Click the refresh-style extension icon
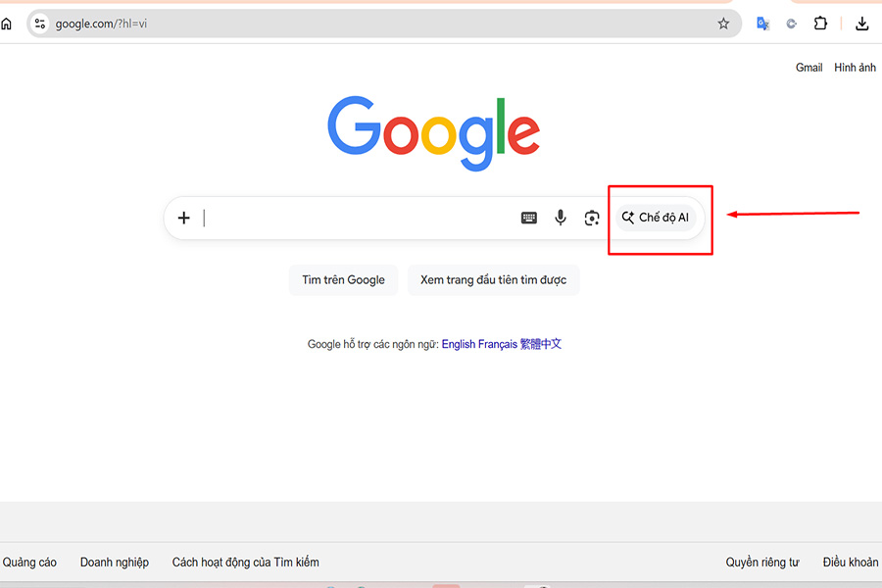 pyautogui.click(x=792, y=24)
